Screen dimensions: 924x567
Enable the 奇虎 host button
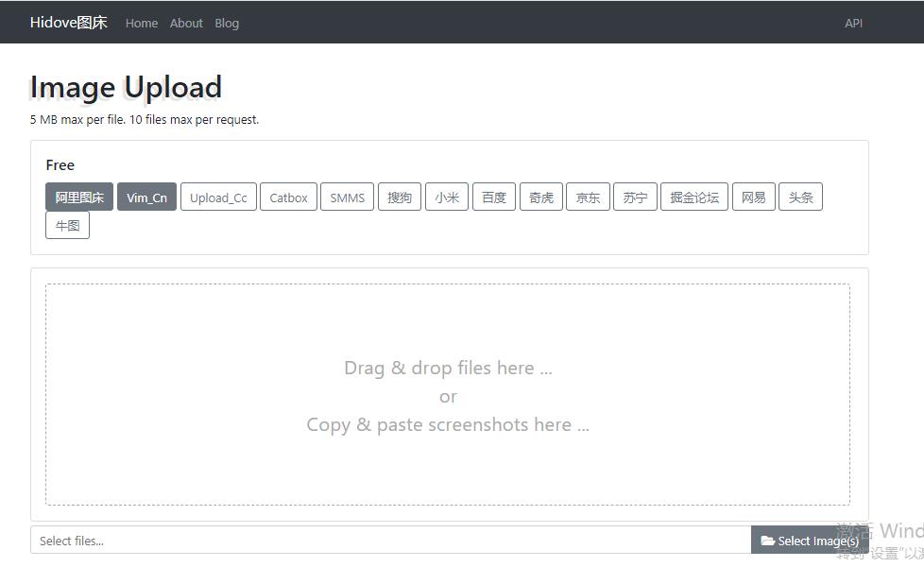[541, 198]
